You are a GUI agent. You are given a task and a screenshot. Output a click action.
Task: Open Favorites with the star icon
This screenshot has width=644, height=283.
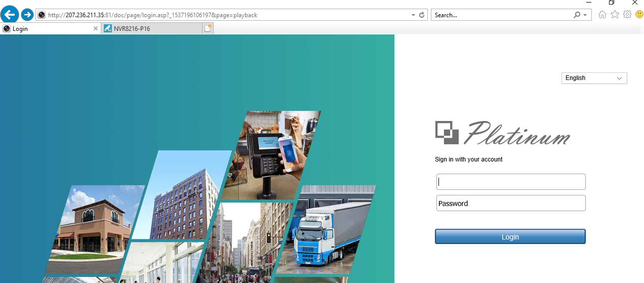615,14
